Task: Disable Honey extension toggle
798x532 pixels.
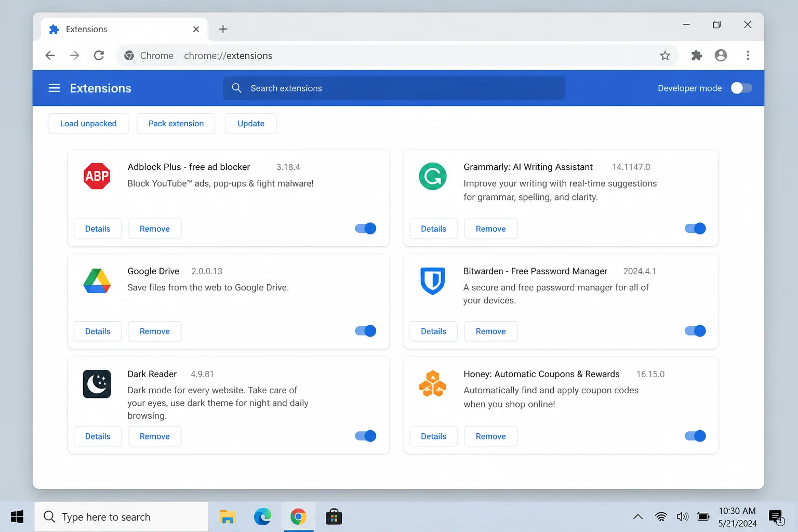Action: click(x=695, y=436)
